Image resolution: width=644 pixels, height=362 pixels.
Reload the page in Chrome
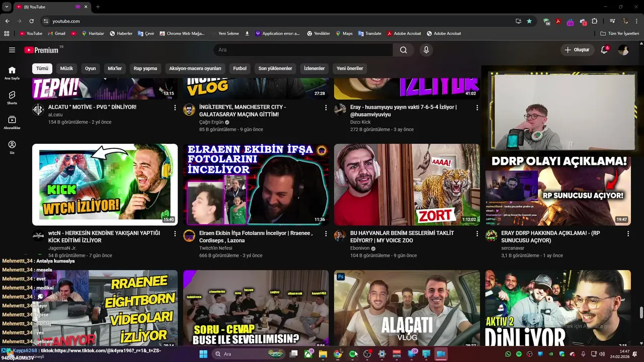31,21
